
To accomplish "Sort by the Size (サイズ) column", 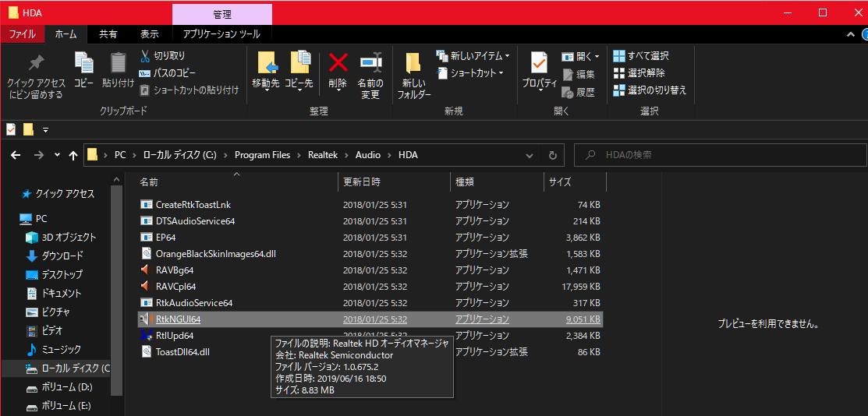I will click(576, 182).
